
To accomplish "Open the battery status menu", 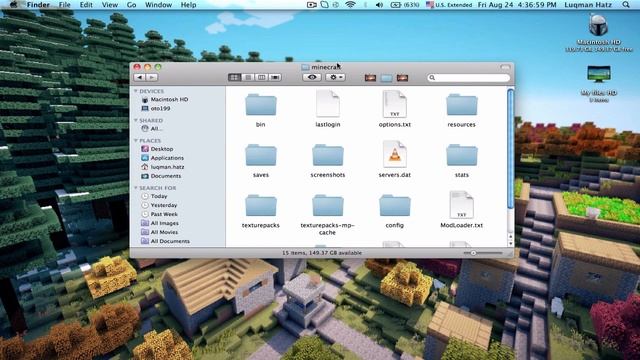I will pyautogui.click(x=404, y=5).
